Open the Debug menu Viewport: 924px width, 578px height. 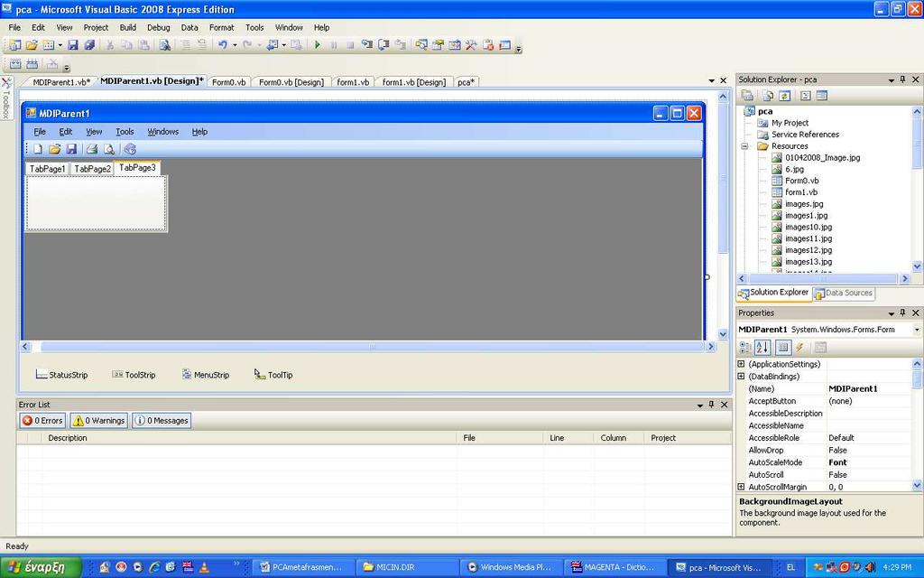click(159, 27)
